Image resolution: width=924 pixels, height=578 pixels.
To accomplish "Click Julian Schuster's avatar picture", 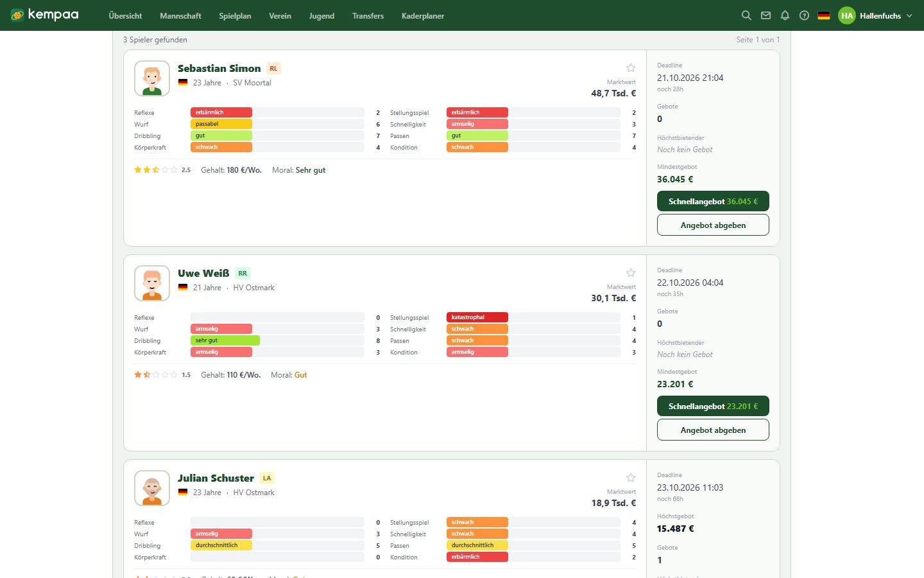I will (152, 488).
